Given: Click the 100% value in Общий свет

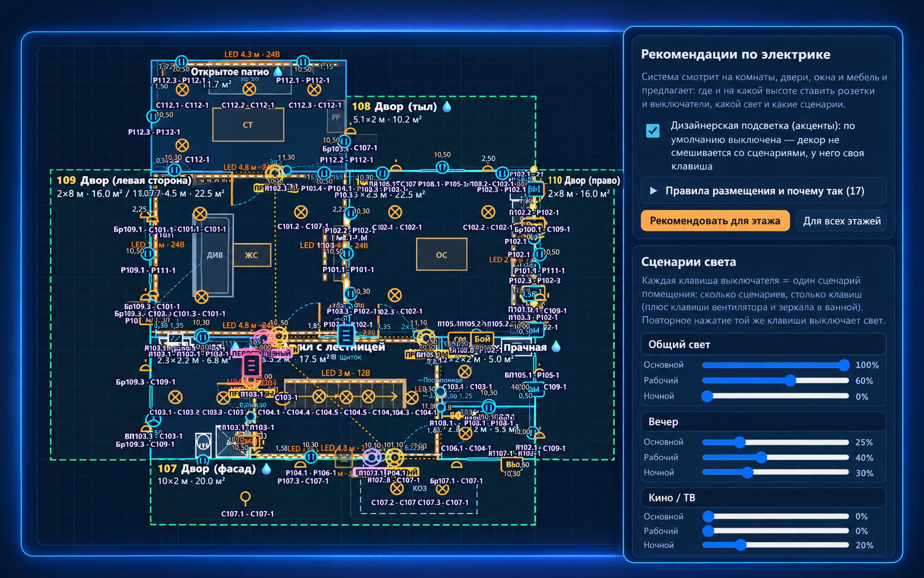Looking at the screenshot, I should [867, 365].
